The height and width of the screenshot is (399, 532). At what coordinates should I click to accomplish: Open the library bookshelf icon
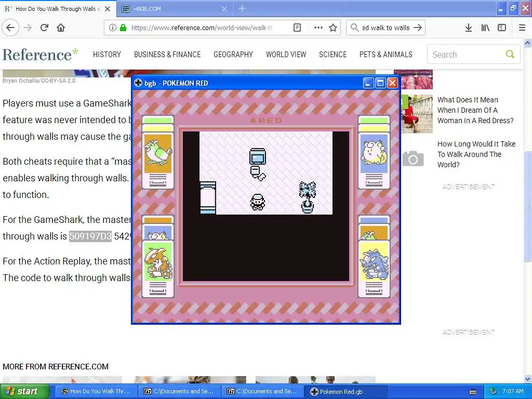[485, 28]
